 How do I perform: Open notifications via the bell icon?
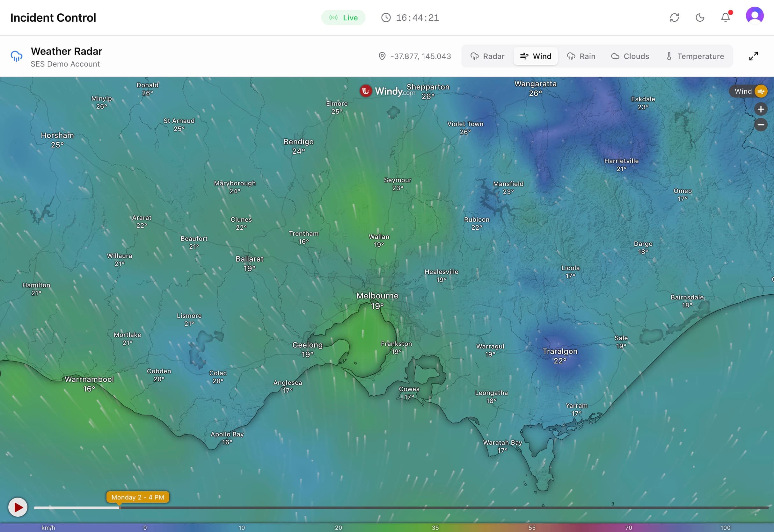coord(726,18)
